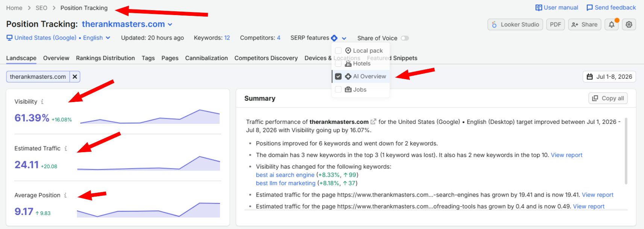This screenshot has height=229, width=644.
Task: Open the notifications bell icon
Action: pyautogui.click(x=612, y=24)
